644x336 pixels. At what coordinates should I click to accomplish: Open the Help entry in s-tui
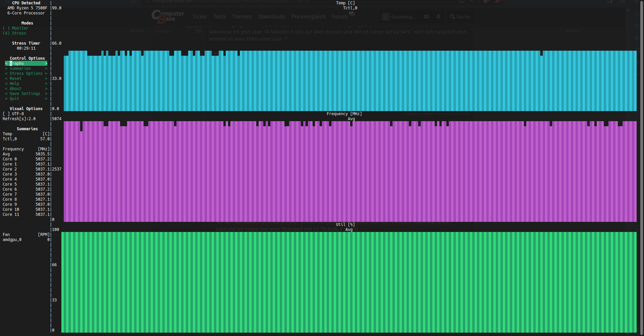(26, 84)
